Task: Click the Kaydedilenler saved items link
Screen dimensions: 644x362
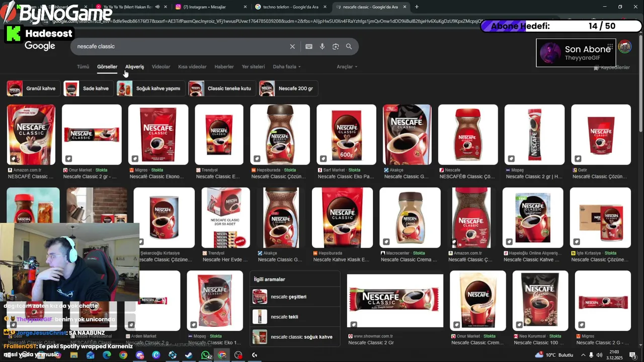Action: [612, 67]
